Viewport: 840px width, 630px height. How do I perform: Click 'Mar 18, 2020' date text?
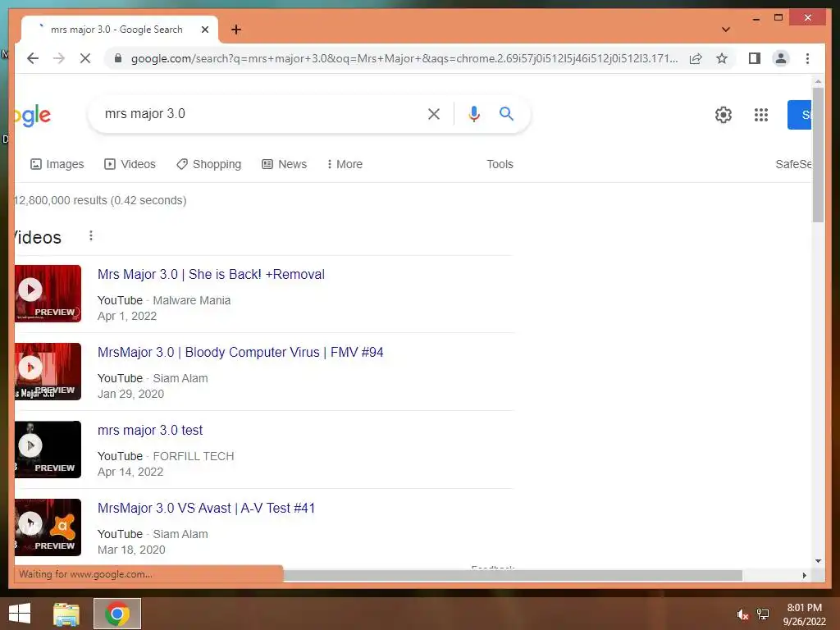coord(131,550)
